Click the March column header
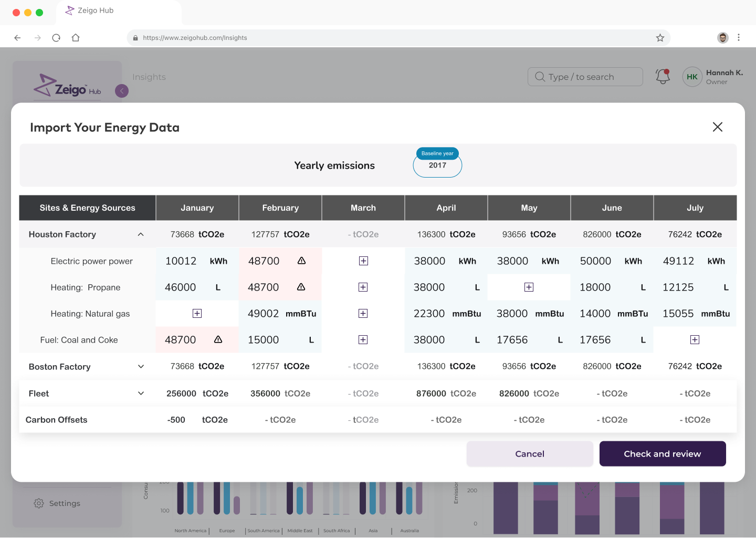756x538 pixels. coord(363,208)
